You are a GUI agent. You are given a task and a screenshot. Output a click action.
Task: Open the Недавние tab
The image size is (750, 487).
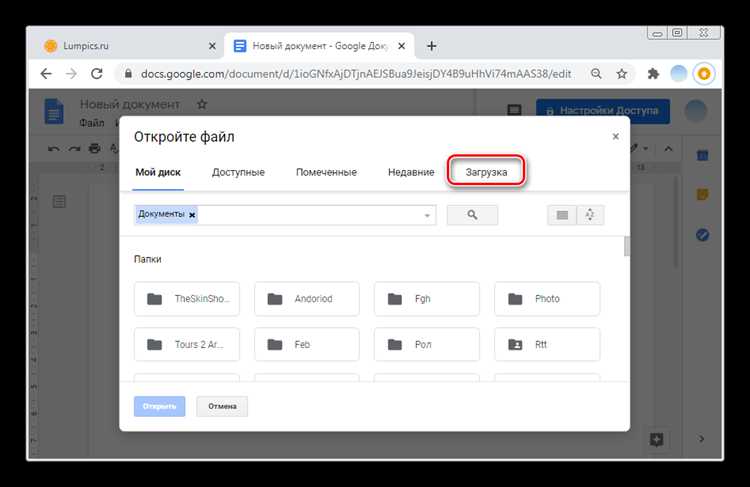(411, 172)
